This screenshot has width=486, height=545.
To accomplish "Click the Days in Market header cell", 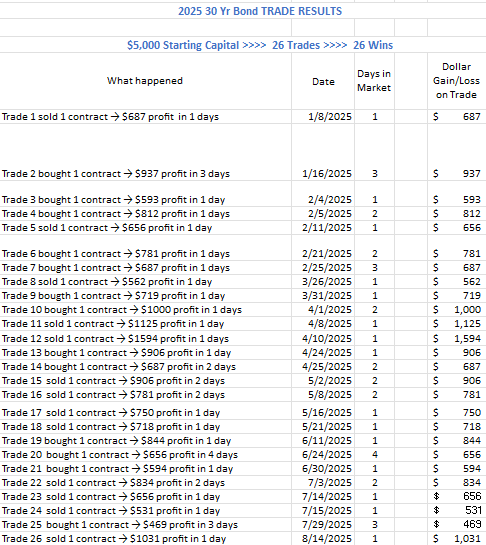I will [374, 81].
